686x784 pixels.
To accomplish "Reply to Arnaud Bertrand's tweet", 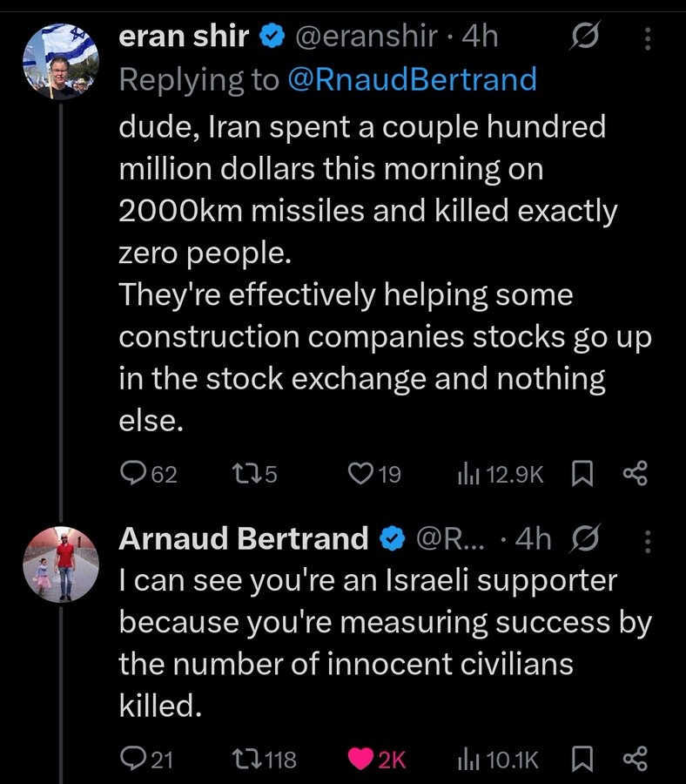I will [x=133, y=760].
